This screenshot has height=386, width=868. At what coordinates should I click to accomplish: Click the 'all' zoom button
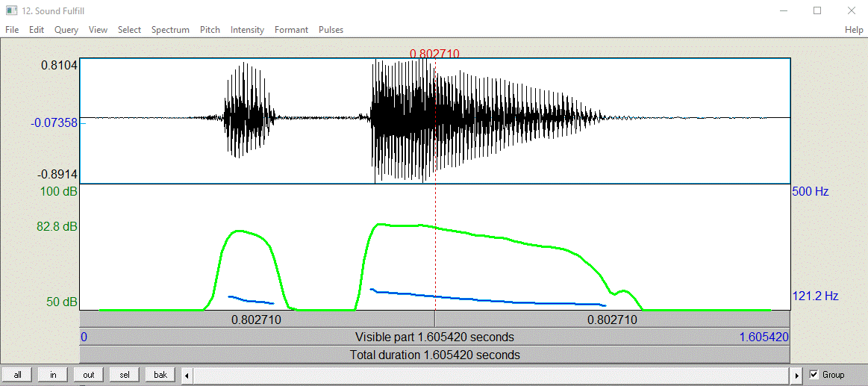click(x=18, y=375)
